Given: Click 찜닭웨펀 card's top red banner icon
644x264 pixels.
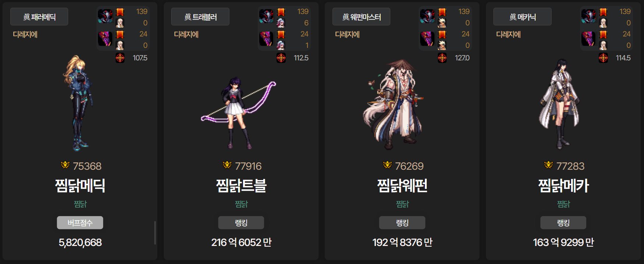Looking at the screenshot, I should [442, 12].
